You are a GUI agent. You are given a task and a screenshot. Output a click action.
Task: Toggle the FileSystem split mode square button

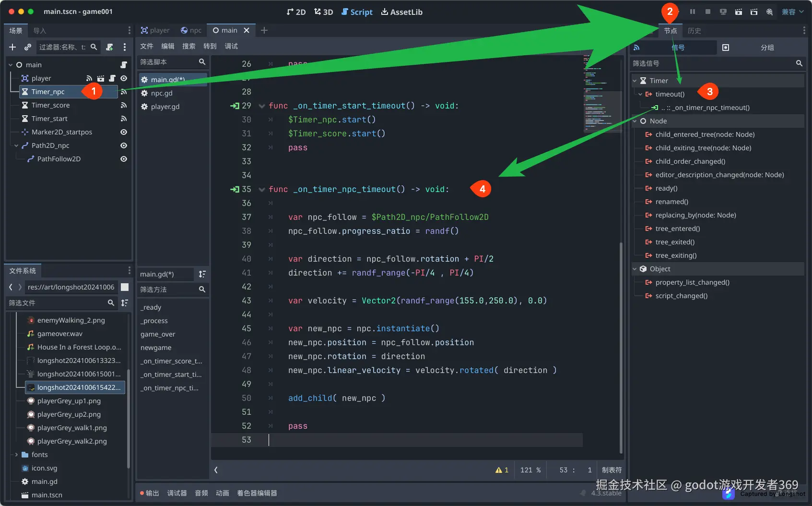[125, 287]
